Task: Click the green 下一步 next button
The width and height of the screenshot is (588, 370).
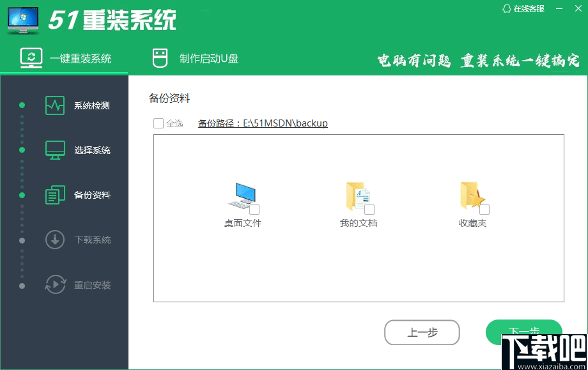Action: coord(524,332)
